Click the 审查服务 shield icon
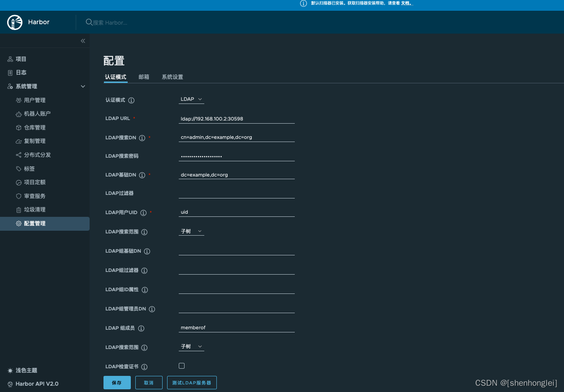 (18, 196)
